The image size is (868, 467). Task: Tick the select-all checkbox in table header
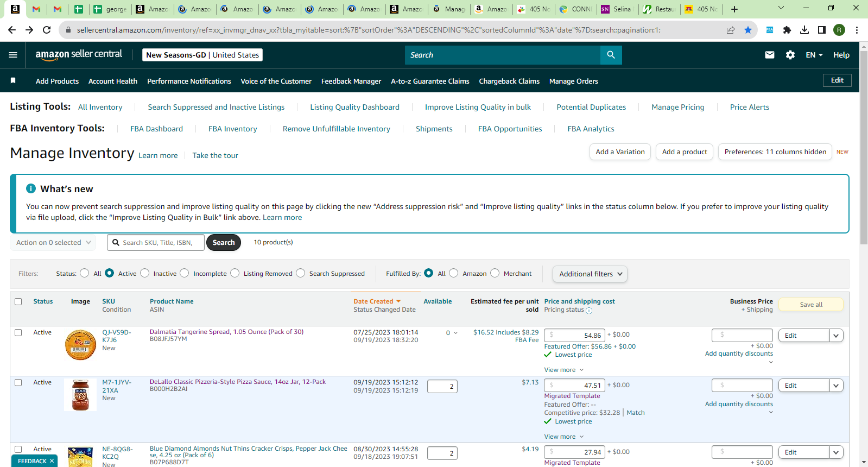(x=18, y=301)
